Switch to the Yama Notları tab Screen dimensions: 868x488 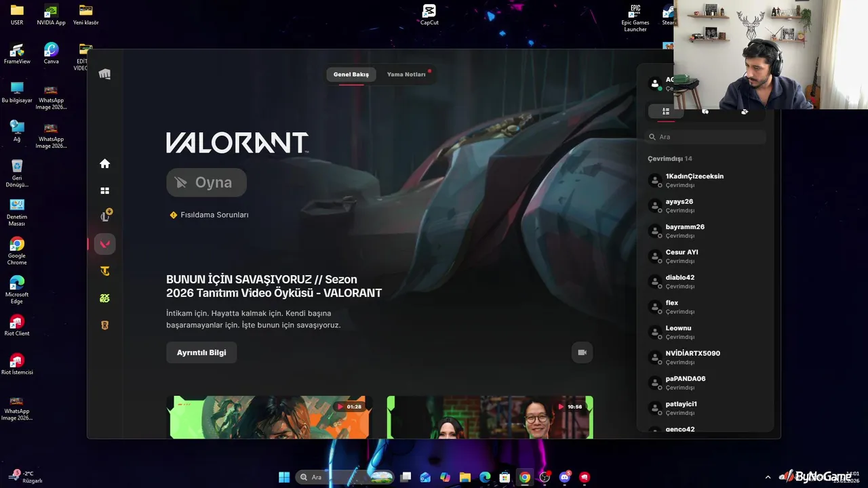coord(406,75)
